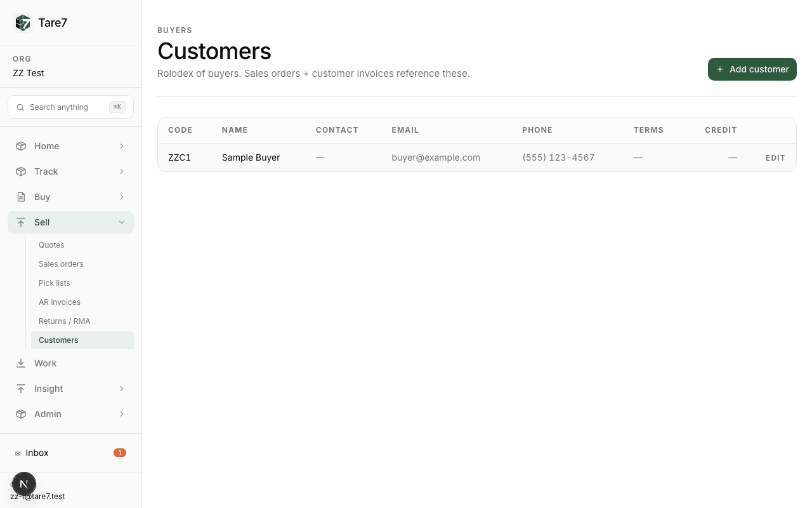
Task: Click the Home menu label
Action: [46, 146]
